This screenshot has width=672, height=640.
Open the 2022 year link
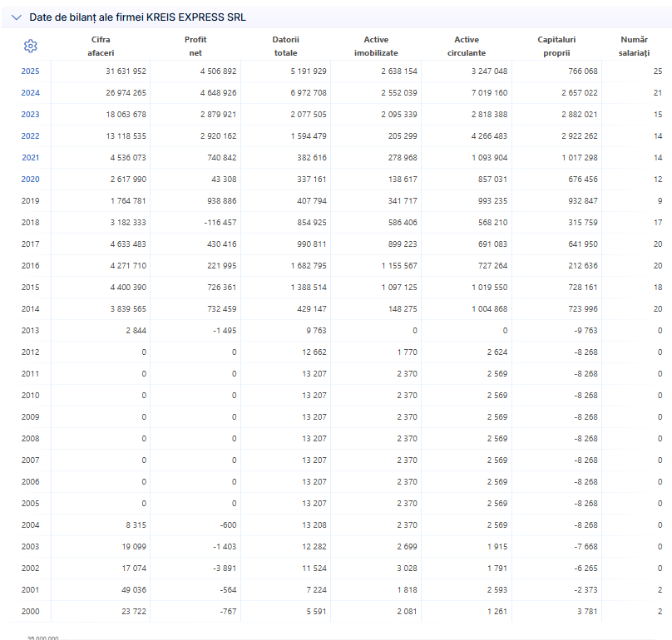click(x=31, y=135)
